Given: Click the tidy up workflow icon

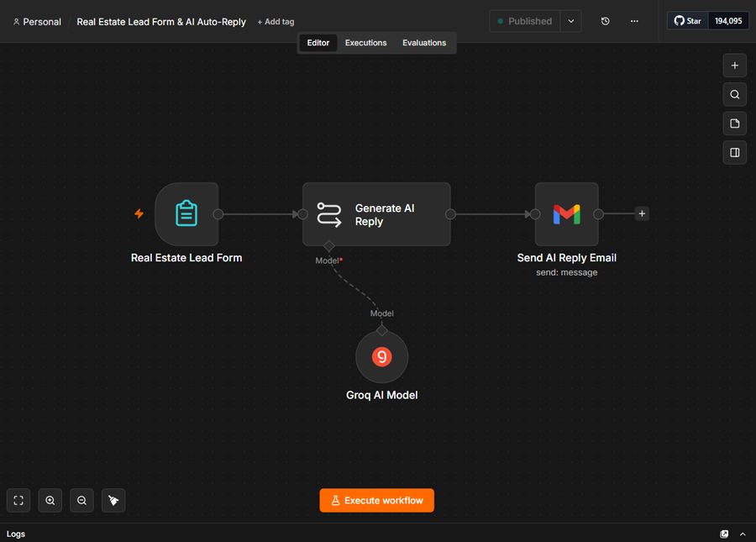Looking at the screenshot, I should click(113, 500).
